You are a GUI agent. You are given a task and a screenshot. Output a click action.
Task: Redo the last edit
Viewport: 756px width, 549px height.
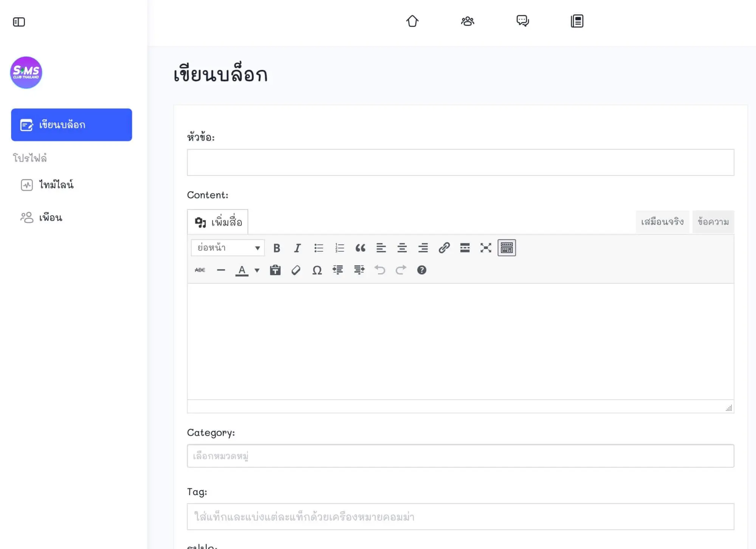tap(401, 270)
